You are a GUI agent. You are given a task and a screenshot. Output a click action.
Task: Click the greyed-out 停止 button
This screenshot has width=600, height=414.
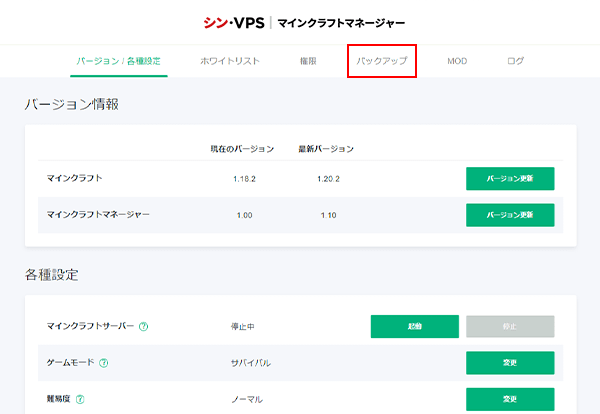pos(510,326)
